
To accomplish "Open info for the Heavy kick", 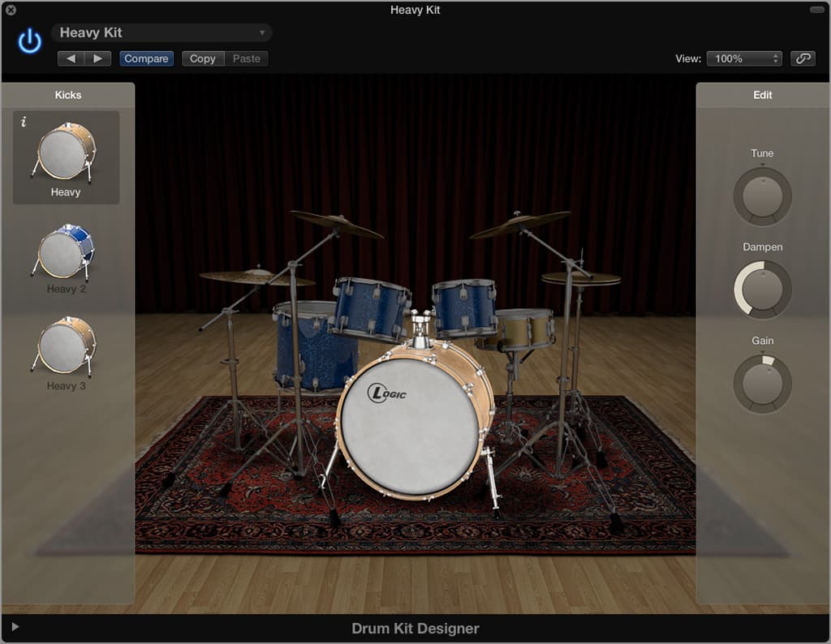I will [24, 122].
